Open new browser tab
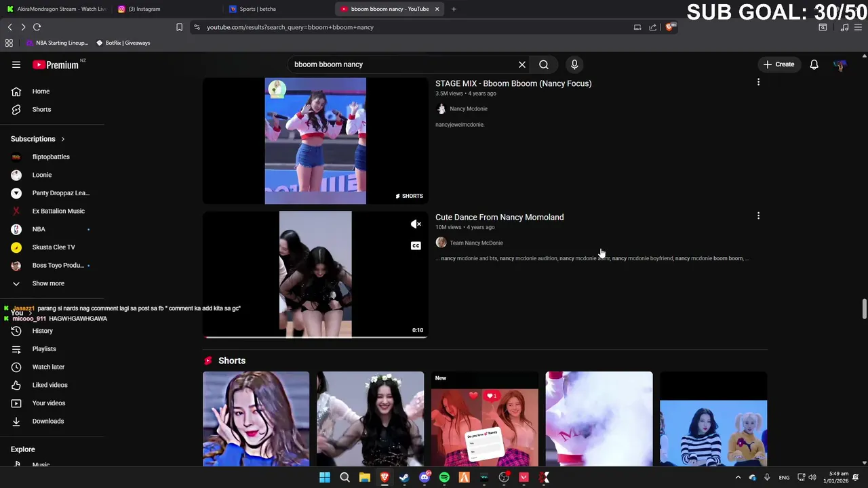Viewport: 868px width, 488px height. (x=454, y=9)
